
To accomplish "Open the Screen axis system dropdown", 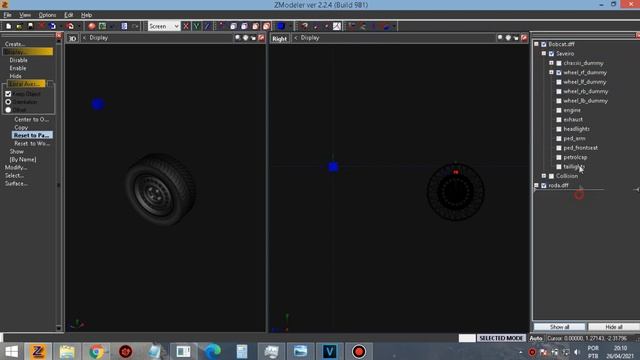I will point(164,26).
